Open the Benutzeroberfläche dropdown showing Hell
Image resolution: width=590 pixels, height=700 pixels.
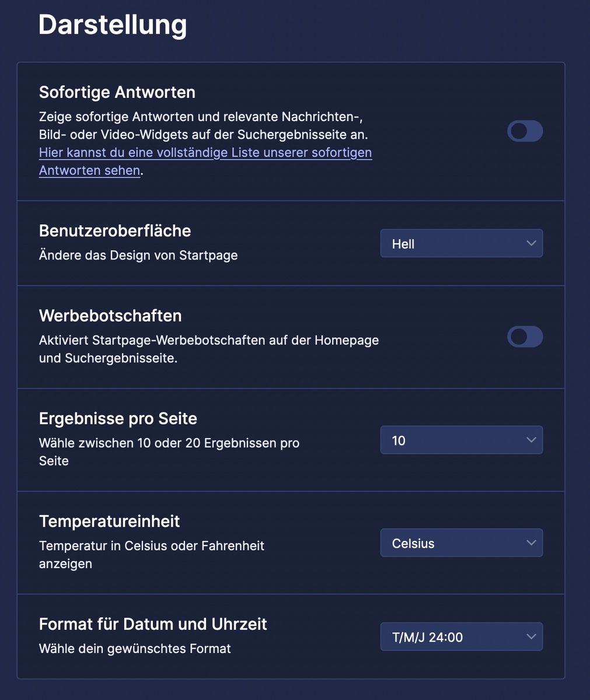pos(461,244)
